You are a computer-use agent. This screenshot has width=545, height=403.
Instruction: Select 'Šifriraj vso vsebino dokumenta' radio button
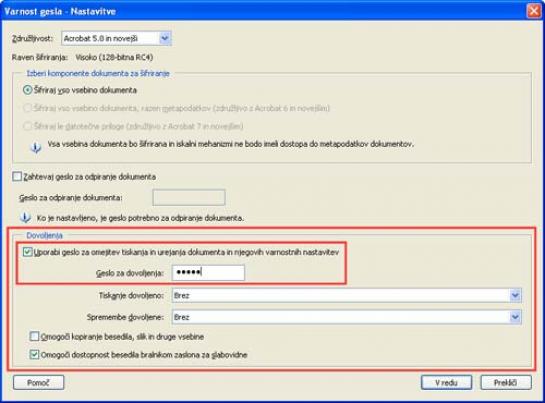27,90
